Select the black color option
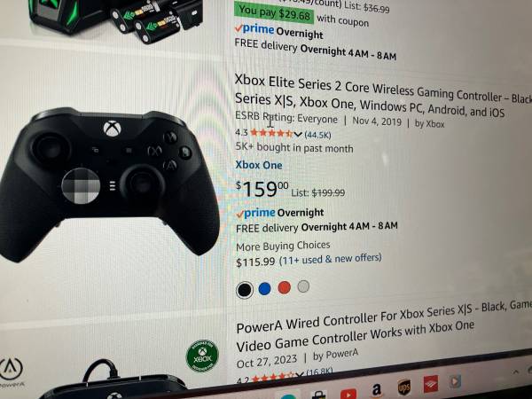532x399 pixels. [x=245, y=290]
